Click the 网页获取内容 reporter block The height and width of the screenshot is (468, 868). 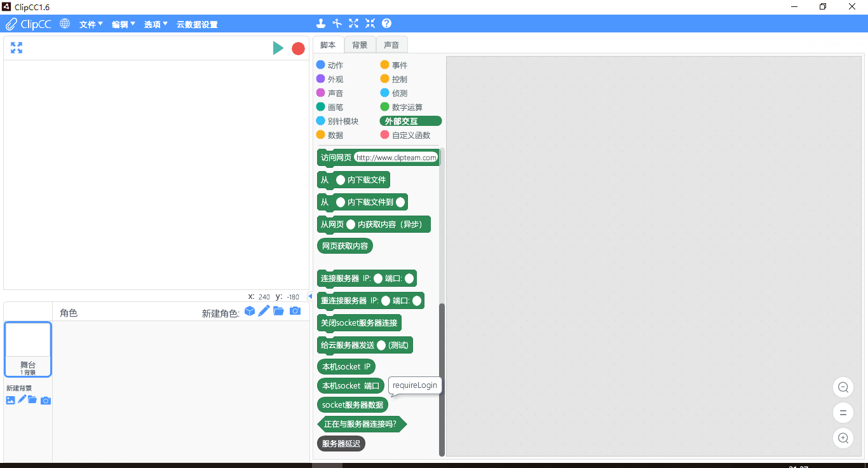[345, 246]
